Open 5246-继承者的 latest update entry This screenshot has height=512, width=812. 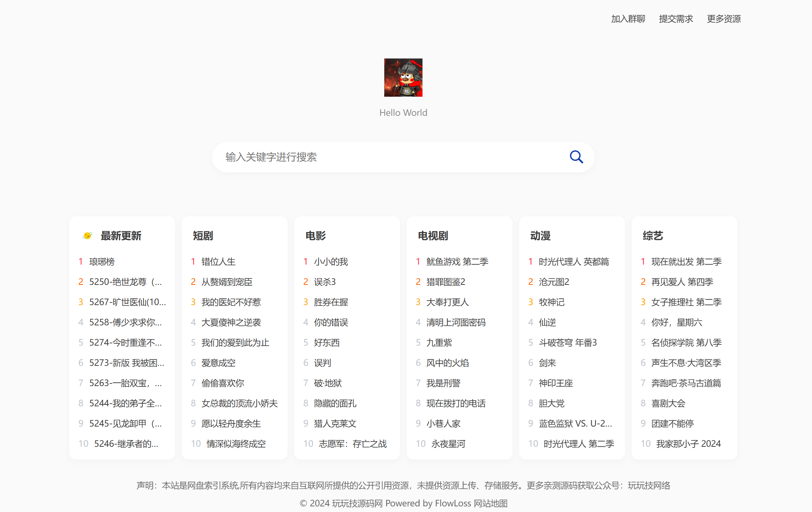(126, 444)
